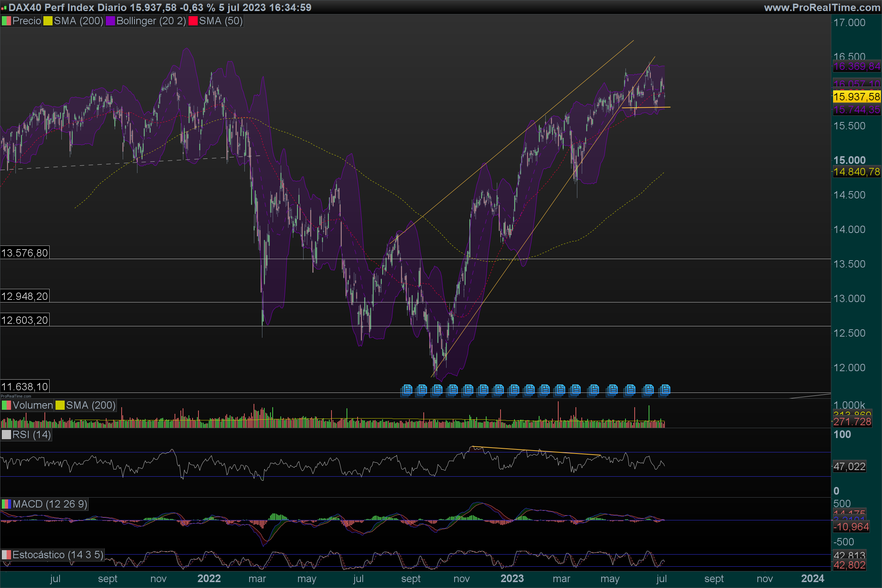Screen dimensions: 882x588
Task: Click the MACD (12 26 9) panel label
Action: point(50,504)
